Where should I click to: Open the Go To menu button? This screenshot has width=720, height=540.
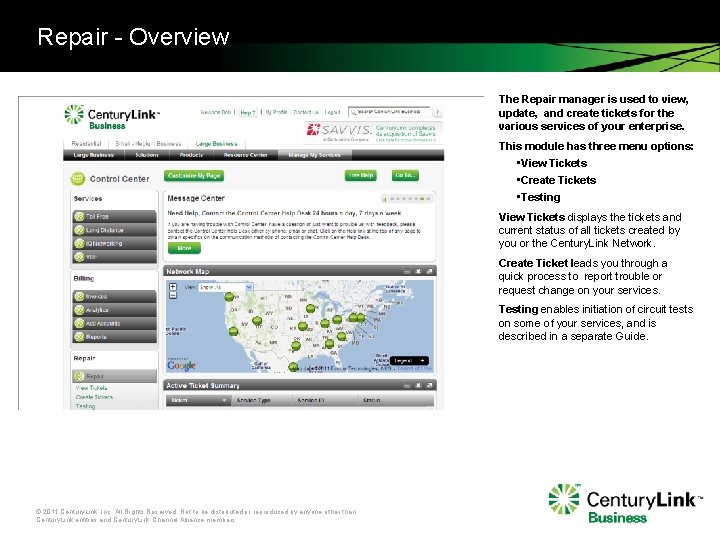point(405,175)
